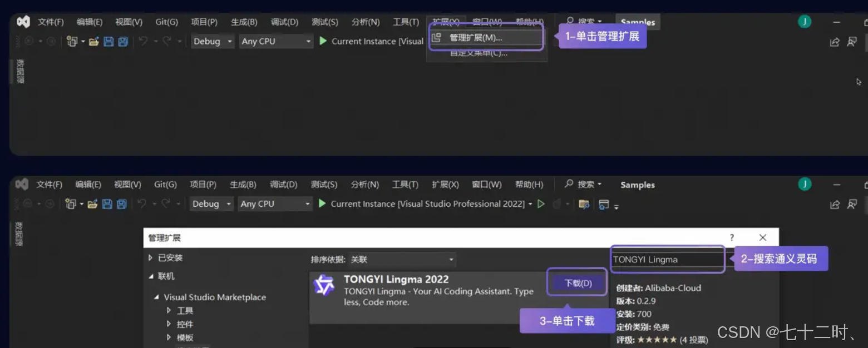Click help question mark in 管理扩展 dialog
Screen dimensions: 868x348
click(732, 237)
